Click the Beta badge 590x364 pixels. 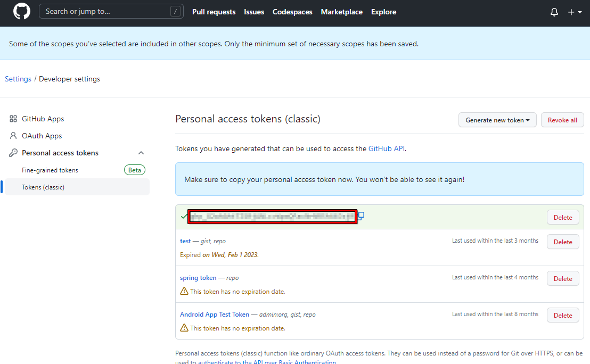(x=134, y=170)
